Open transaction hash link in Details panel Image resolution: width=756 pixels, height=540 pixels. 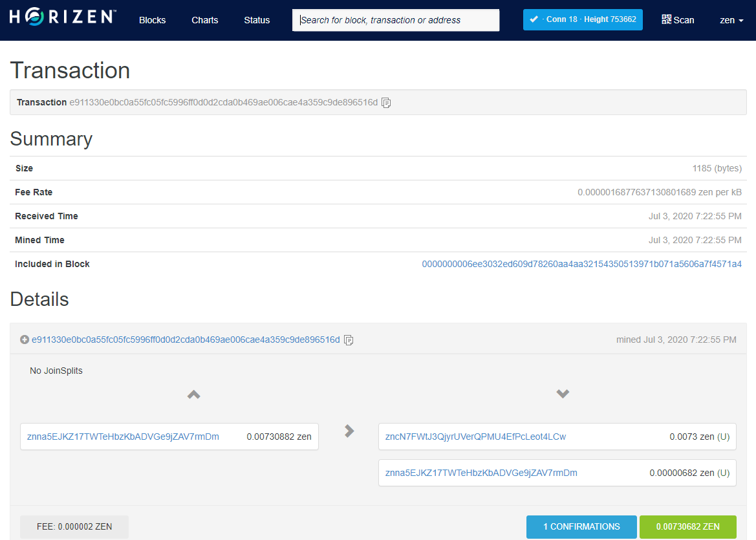pyautogui.click(x=186, y=340)
